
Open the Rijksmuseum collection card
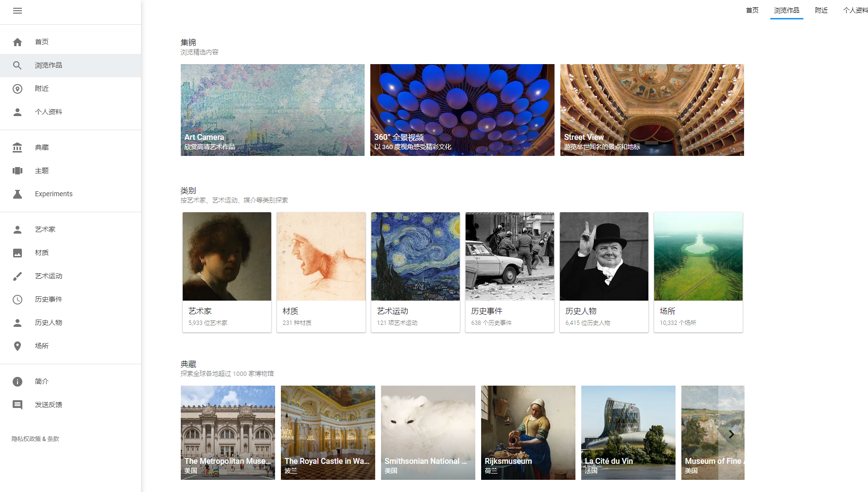pyautogui.click(x=528, y=433)
